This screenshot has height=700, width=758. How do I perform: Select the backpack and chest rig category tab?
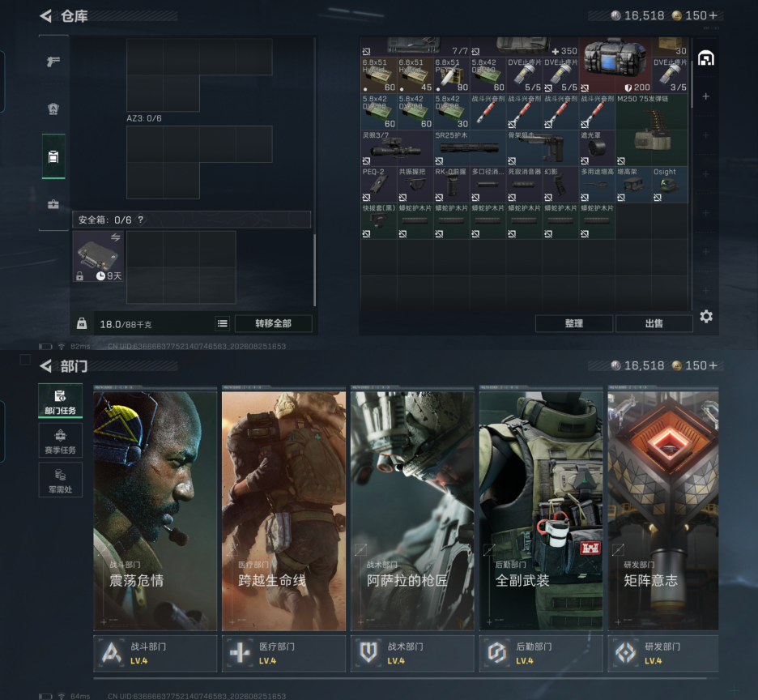click(53, 156)
